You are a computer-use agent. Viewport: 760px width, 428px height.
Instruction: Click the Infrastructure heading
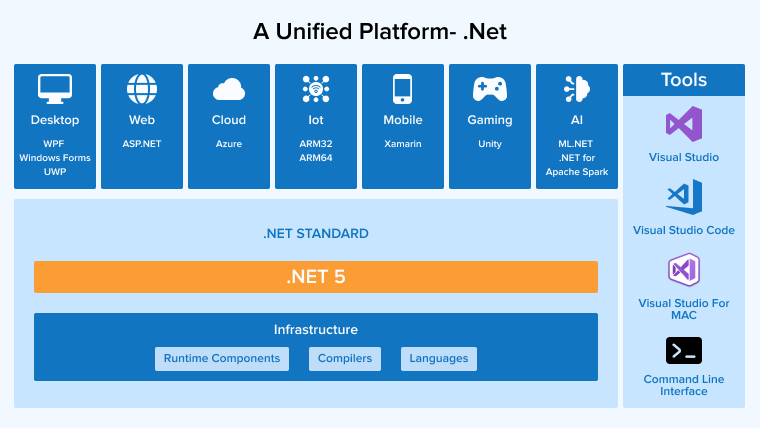[x=316, y=330]
